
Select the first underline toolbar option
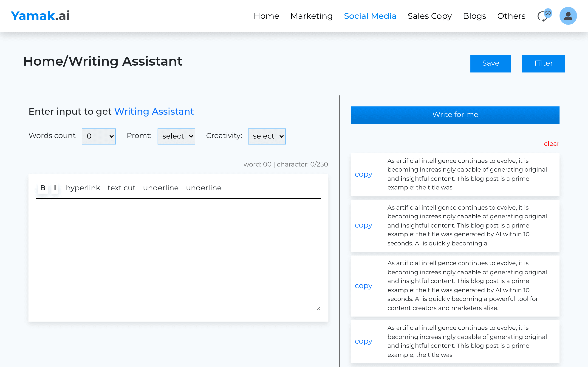(161, 188)
